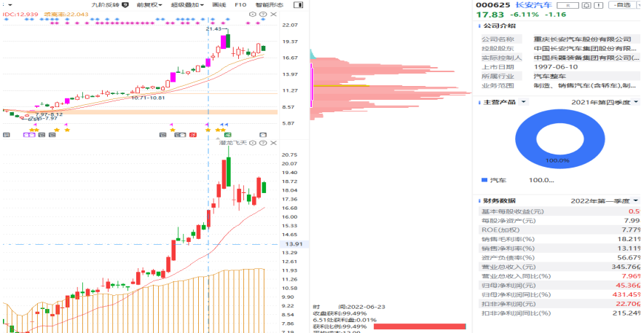This screenshot has width=644, height=333.
Task: Click the price change -6.11% value
Action: pyautogui.click(x=524, y=15)
